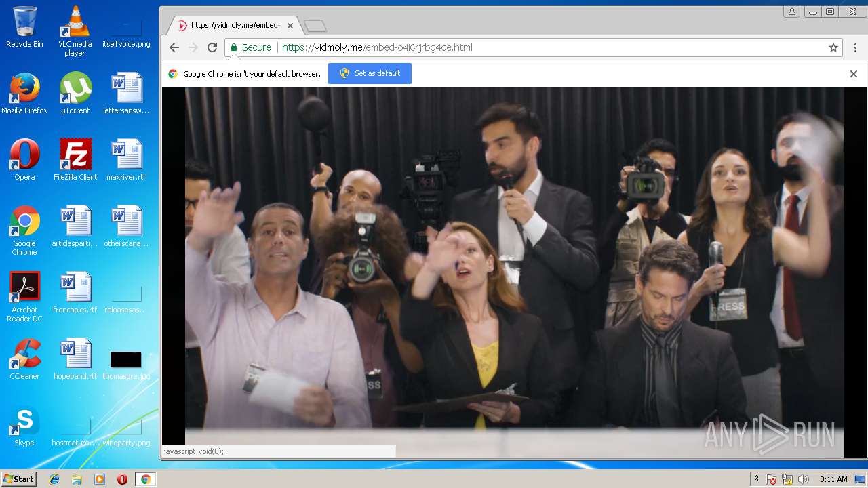Open media player taskbar icon
The width and height of the screenshot is (868, 488).
click(x=100, y=479)
